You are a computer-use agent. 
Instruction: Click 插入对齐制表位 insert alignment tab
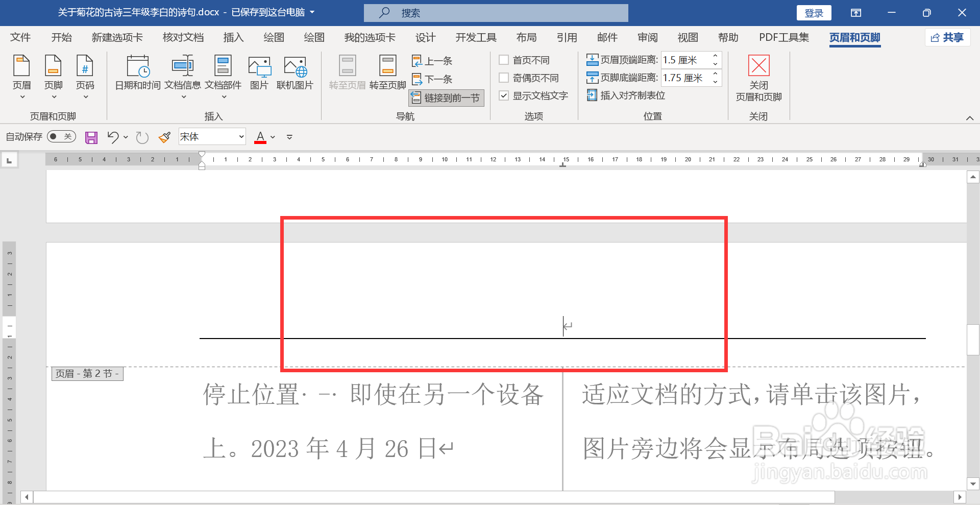(x=626, y=95)
